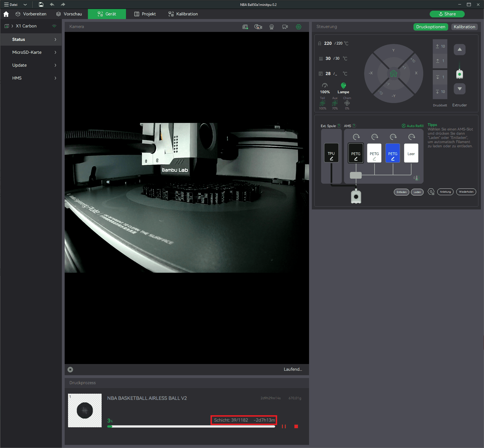The height and width of the screenshot is (448, 484).
Task: Toggle the Teil part cooling fan
Action: pos(322,103)
